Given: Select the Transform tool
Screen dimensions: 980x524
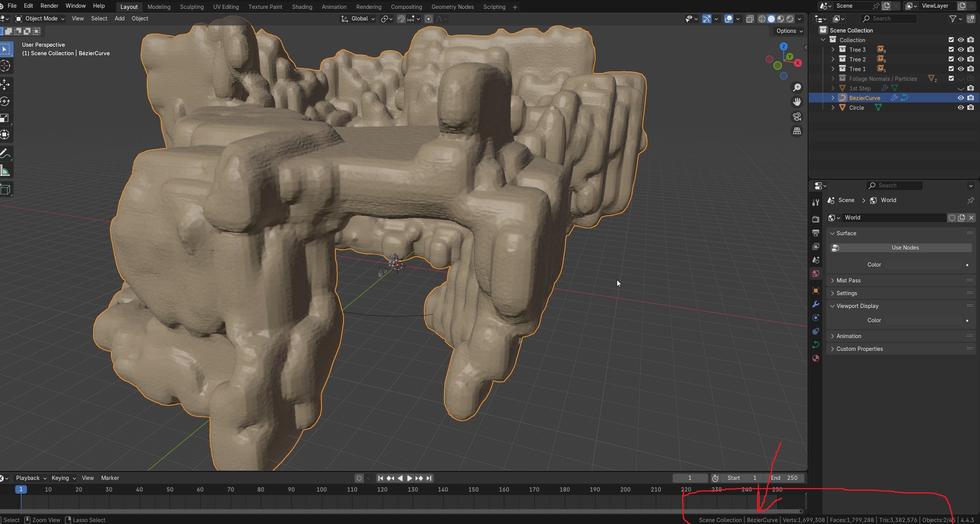Looking at the screenshot, I should 5,135.
